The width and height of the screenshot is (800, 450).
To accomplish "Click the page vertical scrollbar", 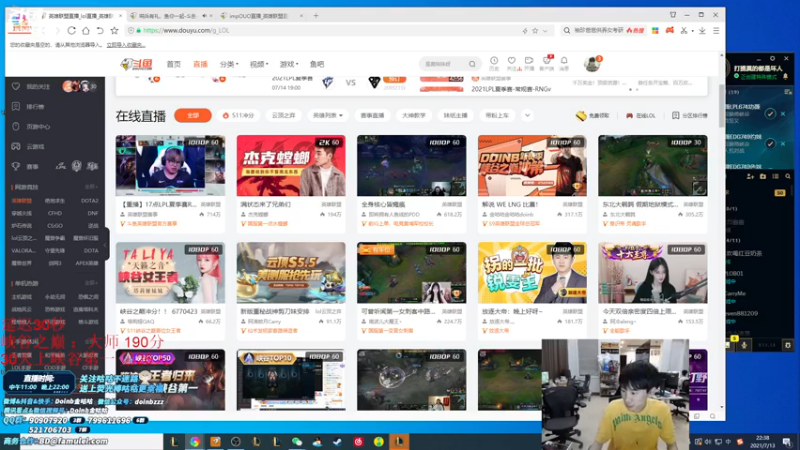I will pyautogui.click(x=721, y=107).
